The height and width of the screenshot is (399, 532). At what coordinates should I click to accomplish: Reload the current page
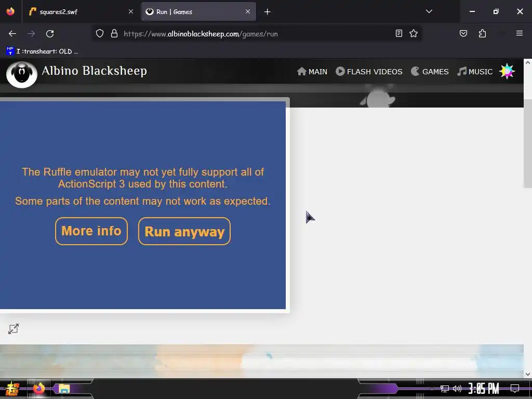[x=50, y=34]
